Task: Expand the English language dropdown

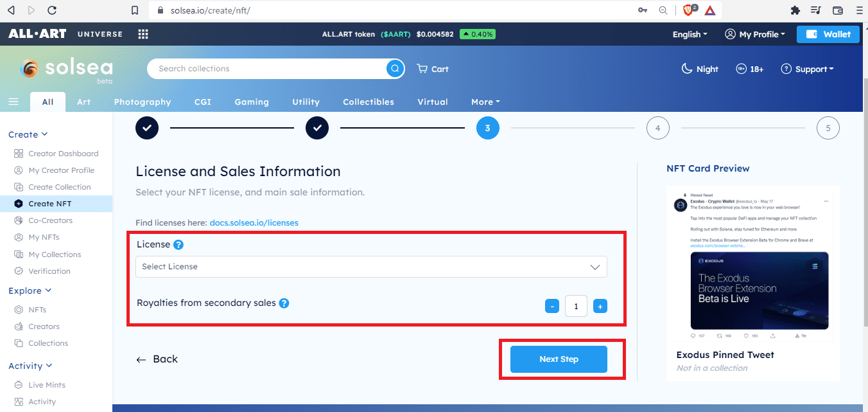Action: coord(690,35)
